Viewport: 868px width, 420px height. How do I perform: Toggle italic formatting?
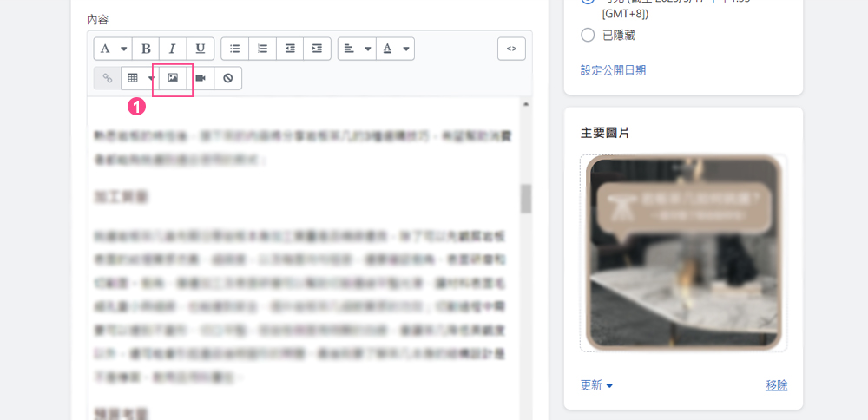point(173,49)
